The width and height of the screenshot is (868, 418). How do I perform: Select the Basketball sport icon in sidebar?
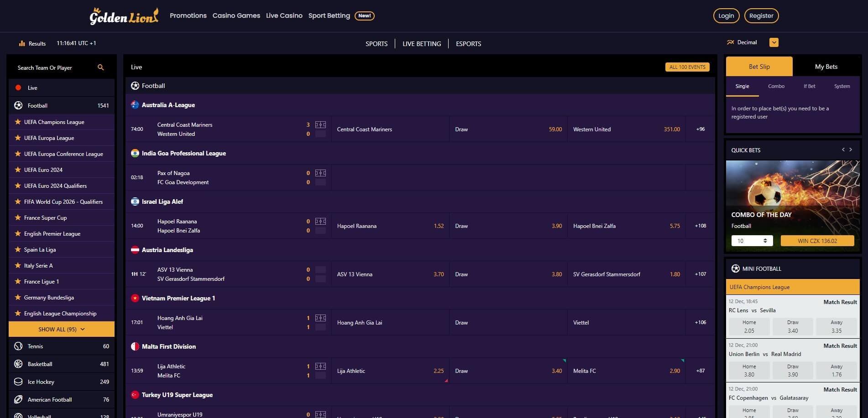coord(18,364)
